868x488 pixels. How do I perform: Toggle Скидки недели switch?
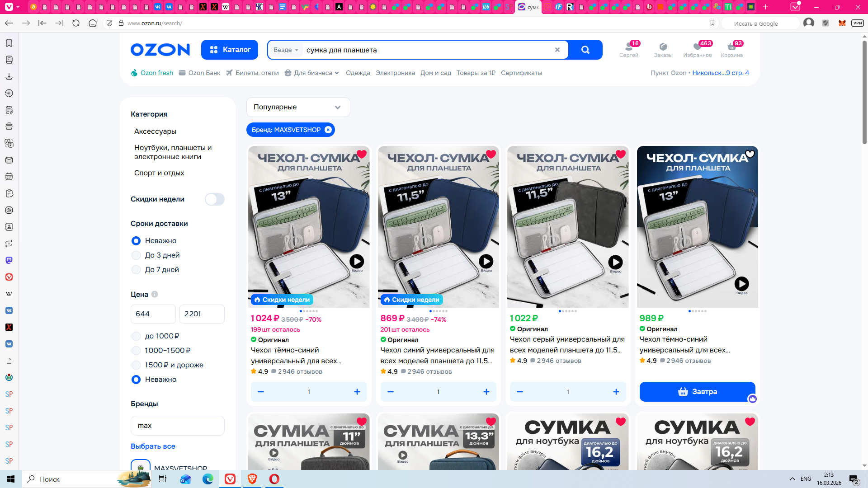(214, 199)
